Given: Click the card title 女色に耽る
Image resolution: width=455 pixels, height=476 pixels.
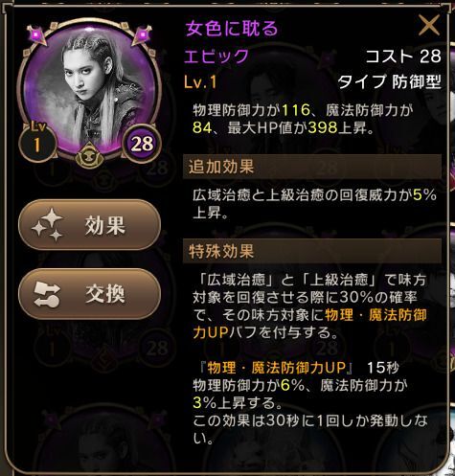Looking at the screenshot, I should [232, 29].
